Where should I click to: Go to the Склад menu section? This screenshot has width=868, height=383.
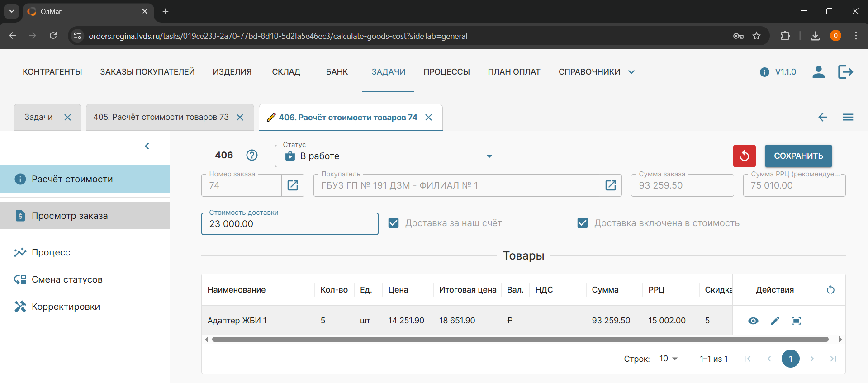(x=286, y=72)
